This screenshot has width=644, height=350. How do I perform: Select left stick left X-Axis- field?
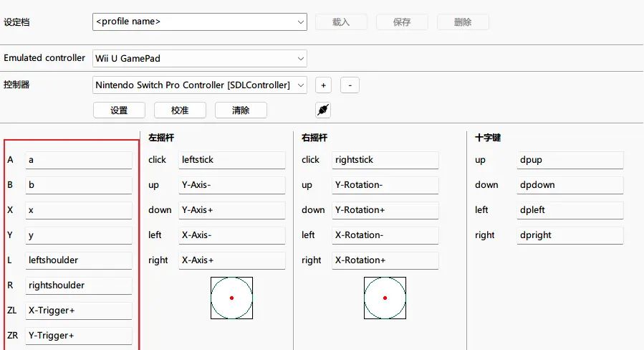[231, 235]
